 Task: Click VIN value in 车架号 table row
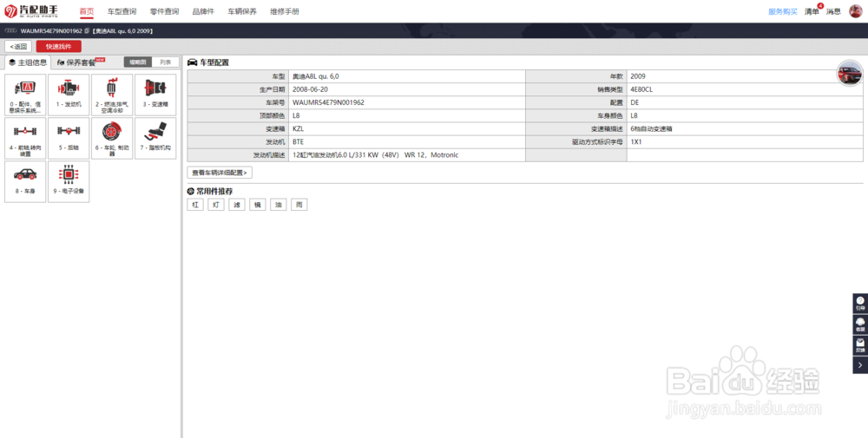(x=328, y=102)
